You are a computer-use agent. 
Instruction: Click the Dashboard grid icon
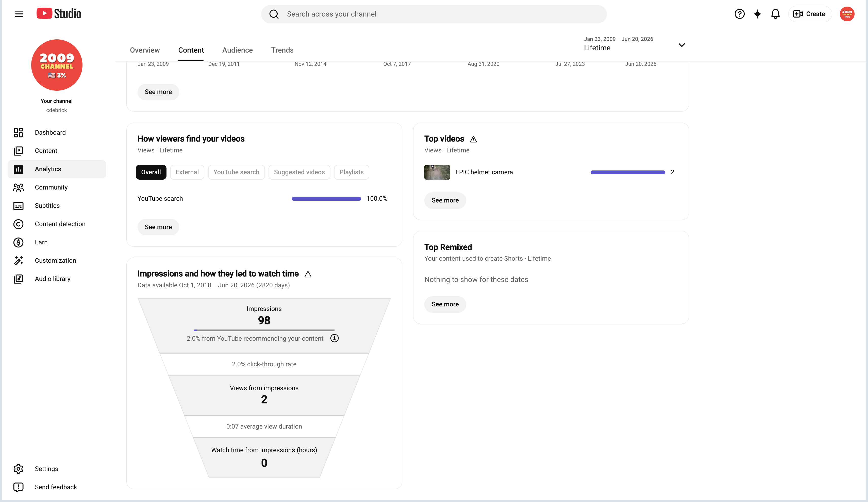(18, 132)
